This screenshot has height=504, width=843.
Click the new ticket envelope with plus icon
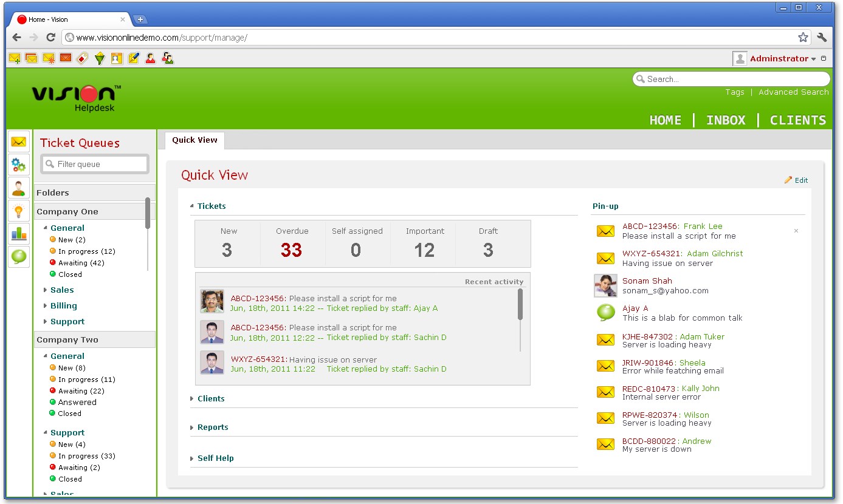pos(15,58)
